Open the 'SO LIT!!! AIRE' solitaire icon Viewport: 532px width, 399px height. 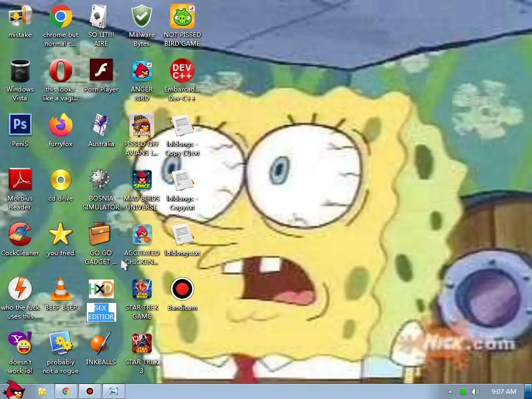101,25
